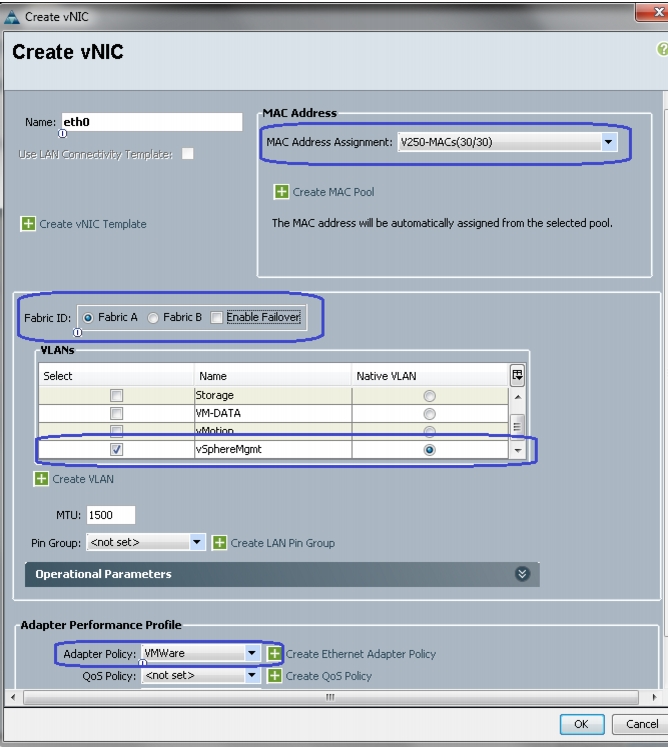Click the VM-DATA VLAN name cell
The height and width of the screenshot is (748, 668).
click(273, 413)
